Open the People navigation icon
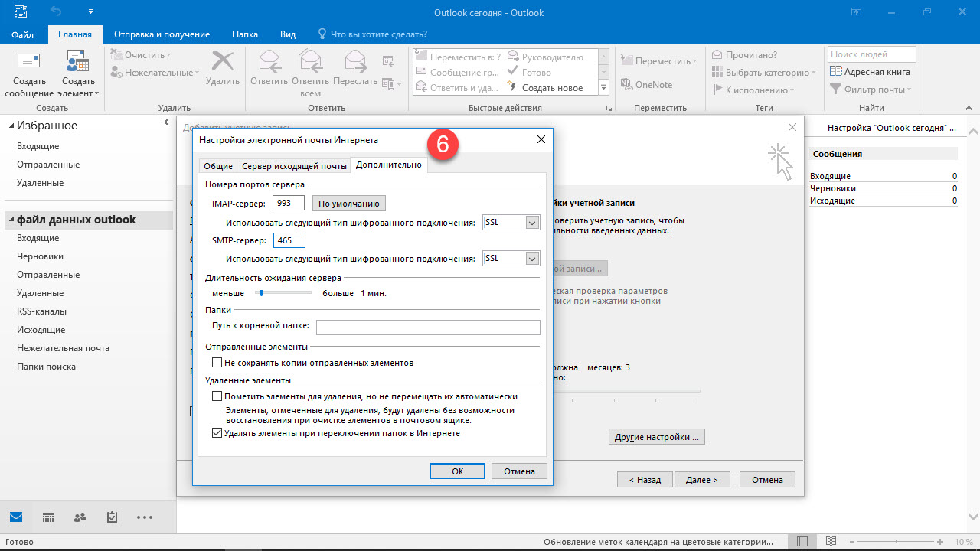This screenshot has height=551, width=980. pos(80,517)
